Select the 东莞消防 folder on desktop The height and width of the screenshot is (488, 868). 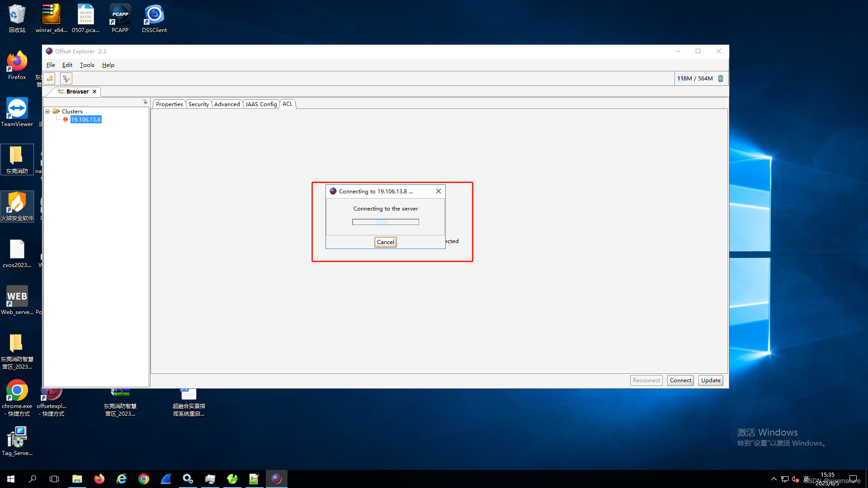[x=17, y=160]
